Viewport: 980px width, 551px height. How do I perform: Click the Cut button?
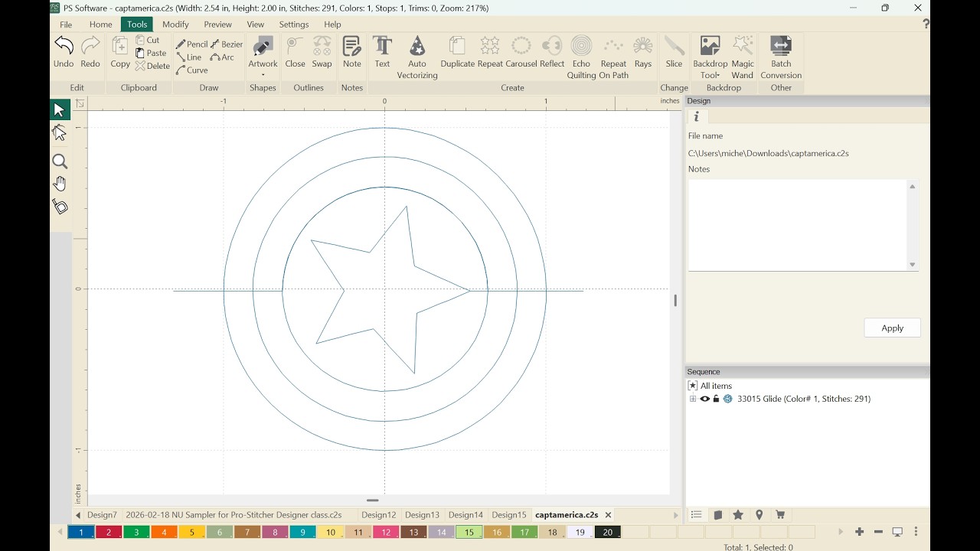click(x=148, y=40)
